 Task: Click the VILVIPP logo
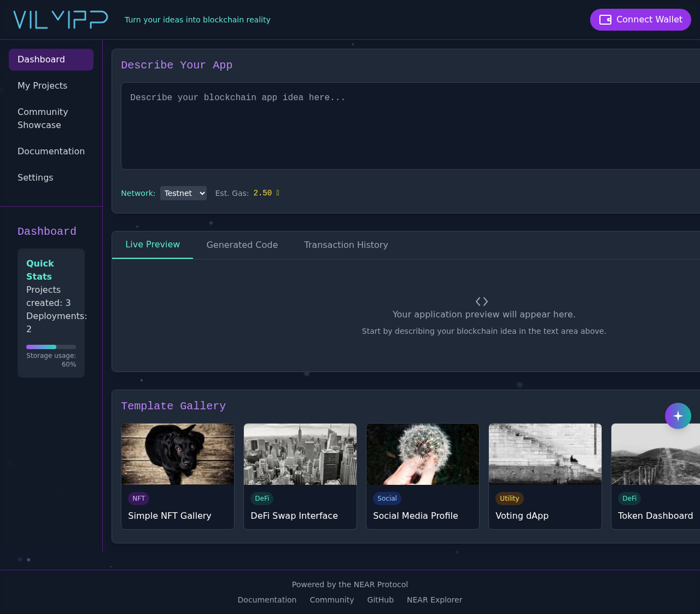point(60,19)
